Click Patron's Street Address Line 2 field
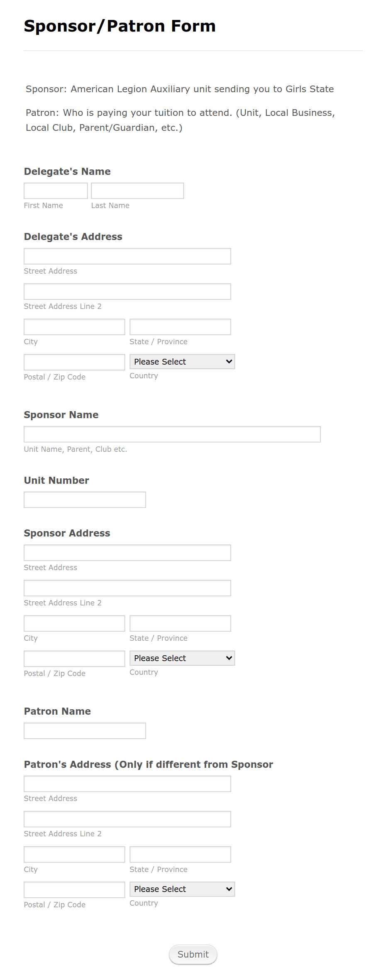This screenshot has width=386, height=980. coord(127,819)
